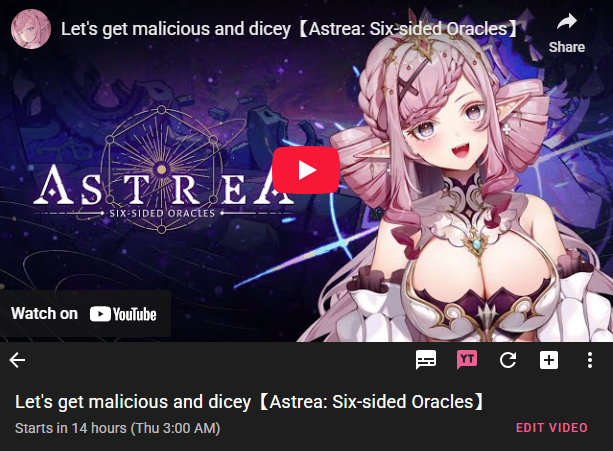Viewport: 613px width, 451px height.
Task: Click the Six-Sided Oracles subtitle text on thumbnail
Action: (162, 213)
